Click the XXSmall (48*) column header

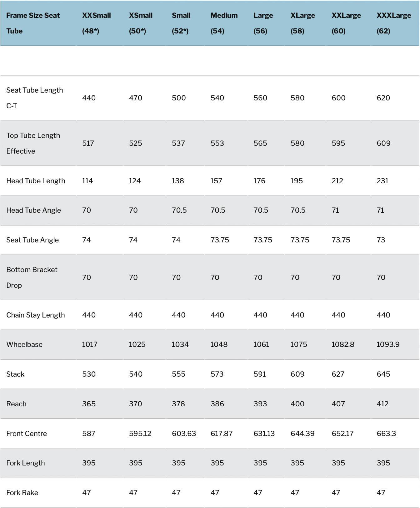coord(96,23)
